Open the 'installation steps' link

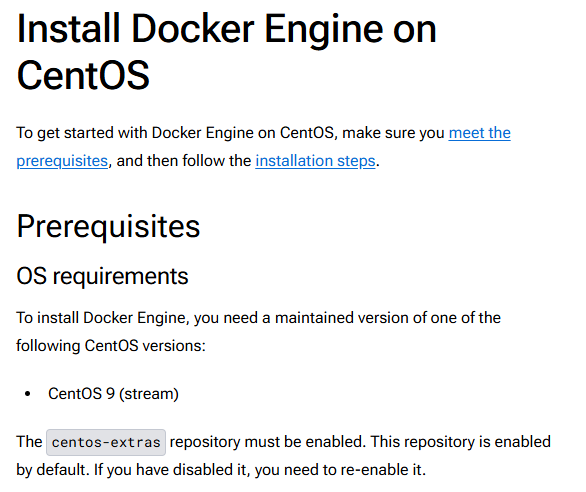point(315,161)
